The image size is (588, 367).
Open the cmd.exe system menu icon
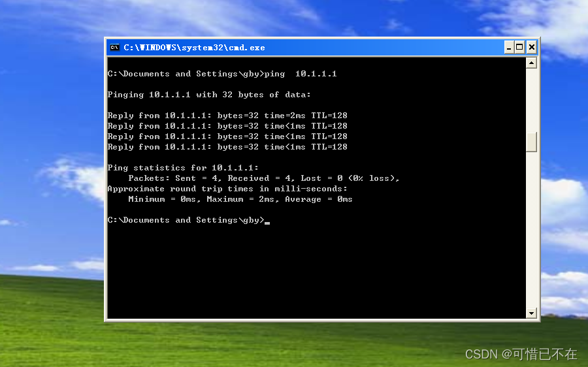(114, 47)
